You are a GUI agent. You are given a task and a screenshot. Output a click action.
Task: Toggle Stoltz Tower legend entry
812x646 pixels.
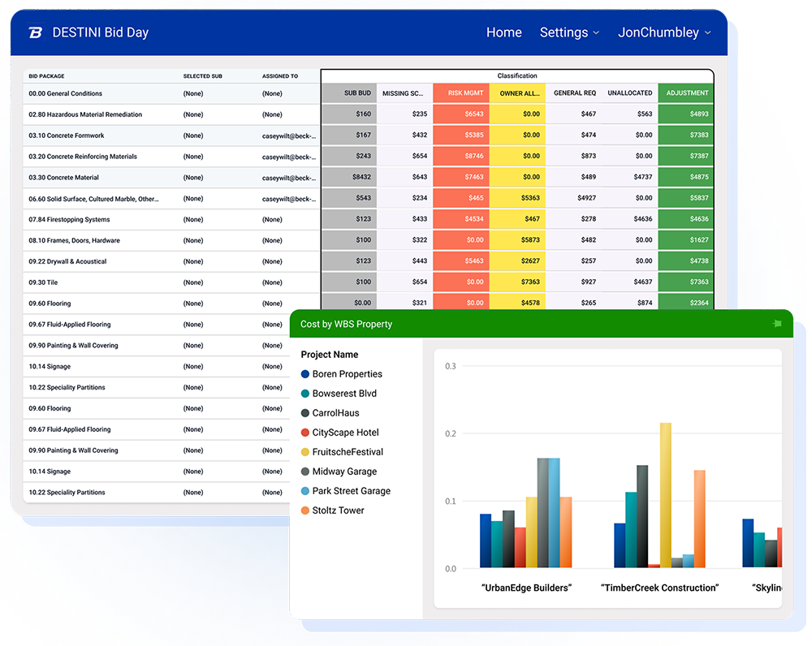332,510
